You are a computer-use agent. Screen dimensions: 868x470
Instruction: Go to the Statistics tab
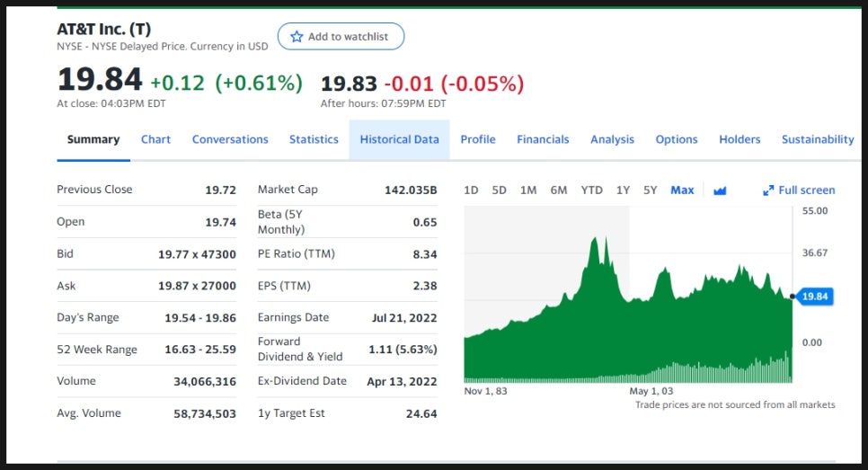314,139
